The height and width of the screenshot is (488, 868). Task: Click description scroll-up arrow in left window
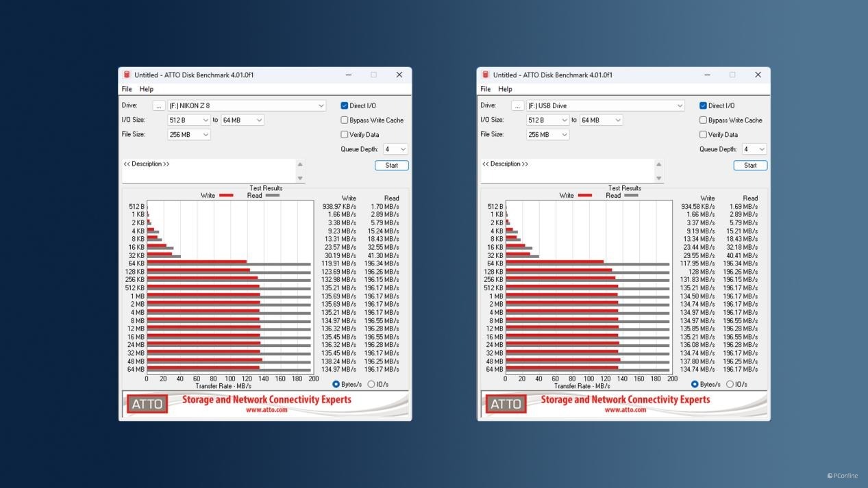click(x=300, y=164)
